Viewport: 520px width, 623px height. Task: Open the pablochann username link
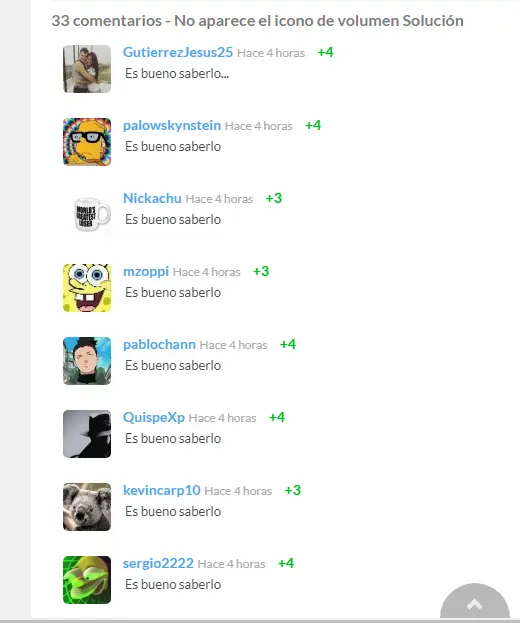(159, 344)
